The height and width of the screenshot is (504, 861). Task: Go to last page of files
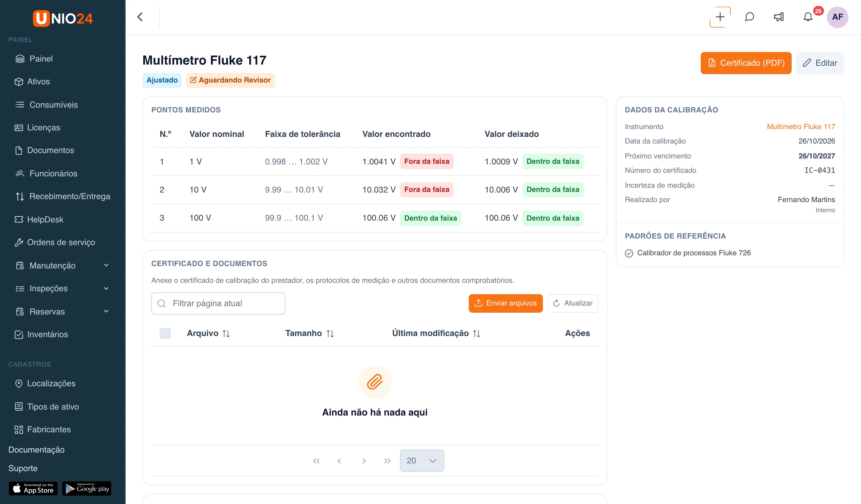click(x=387, y=461)
